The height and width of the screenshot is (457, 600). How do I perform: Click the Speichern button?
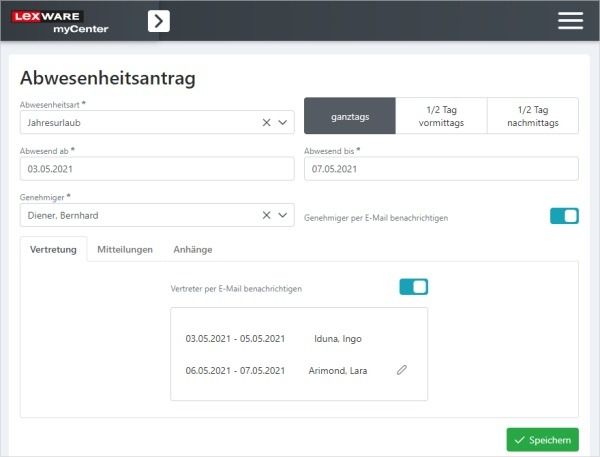[542, 440]
